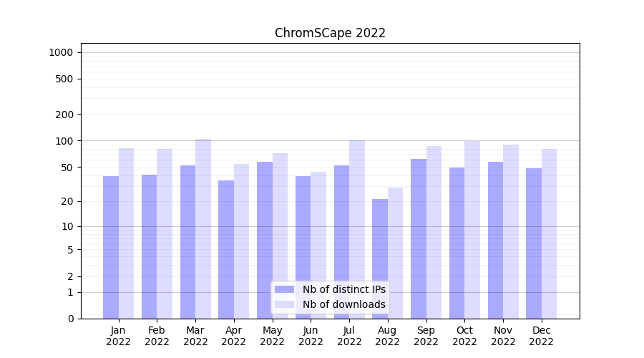Click the Dec 2022 downloads bar
This screenshot has width=644, height=358.
(x=549, y=233)
